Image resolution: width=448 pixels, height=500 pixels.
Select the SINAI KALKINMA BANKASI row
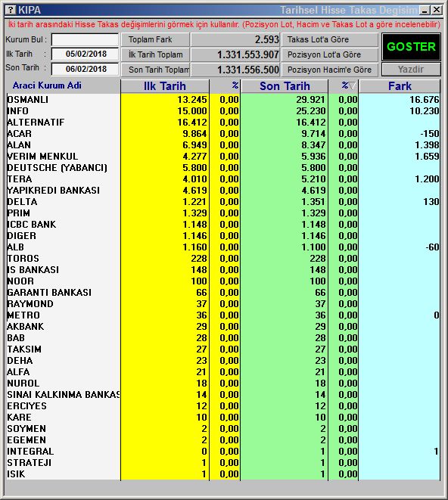(223, 395)
